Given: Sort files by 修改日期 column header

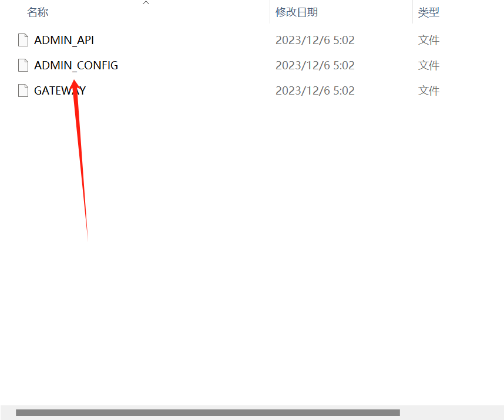Looking at the screenshot, I should 297,12.
